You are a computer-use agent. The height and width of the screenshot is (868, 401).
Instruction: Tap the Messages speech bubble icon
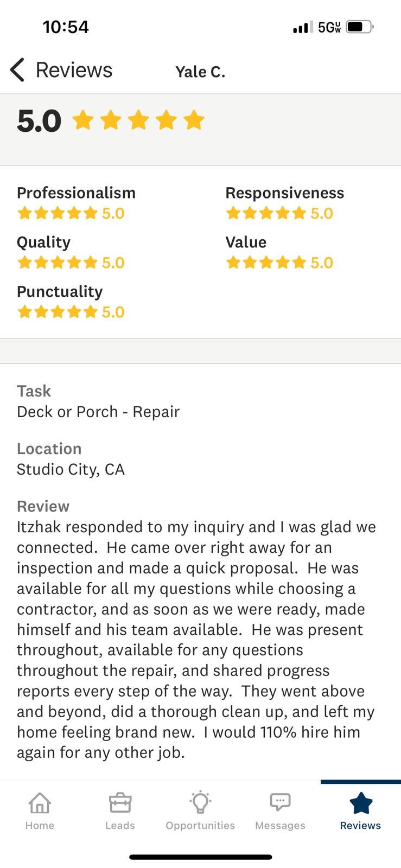point(280,802)
